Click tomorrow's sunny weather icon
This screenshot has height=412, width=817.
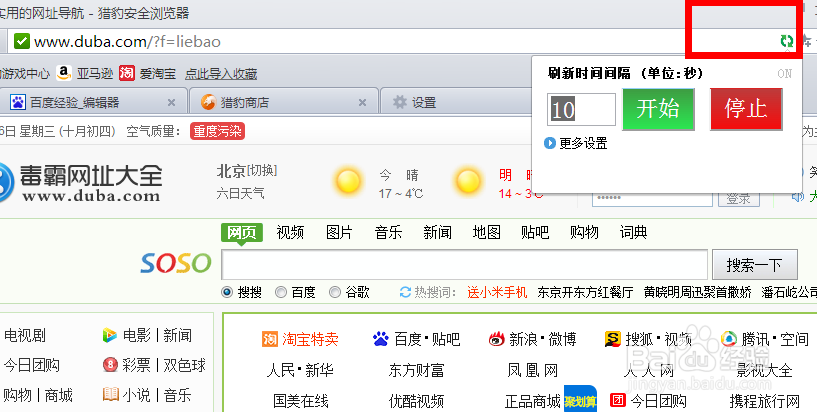coord(467,182)
